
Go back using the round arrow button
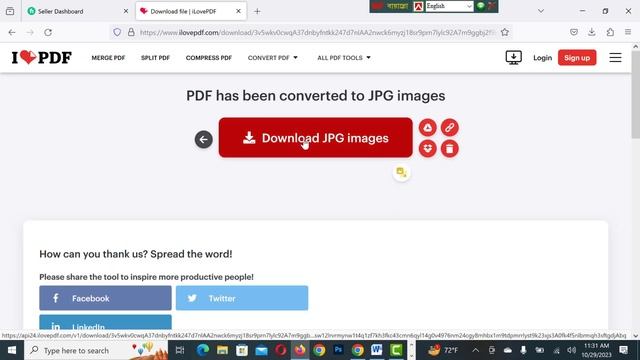click(x=203, y=140)
